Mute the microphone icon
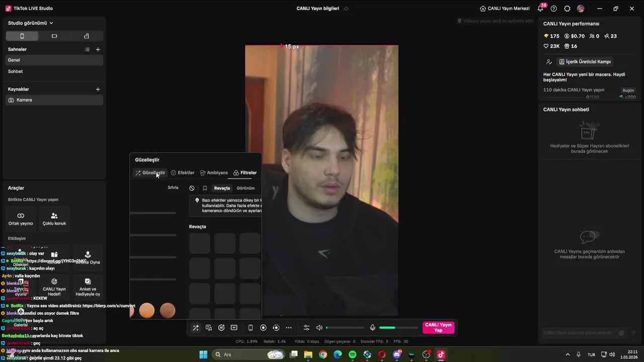 pos(372,328)
